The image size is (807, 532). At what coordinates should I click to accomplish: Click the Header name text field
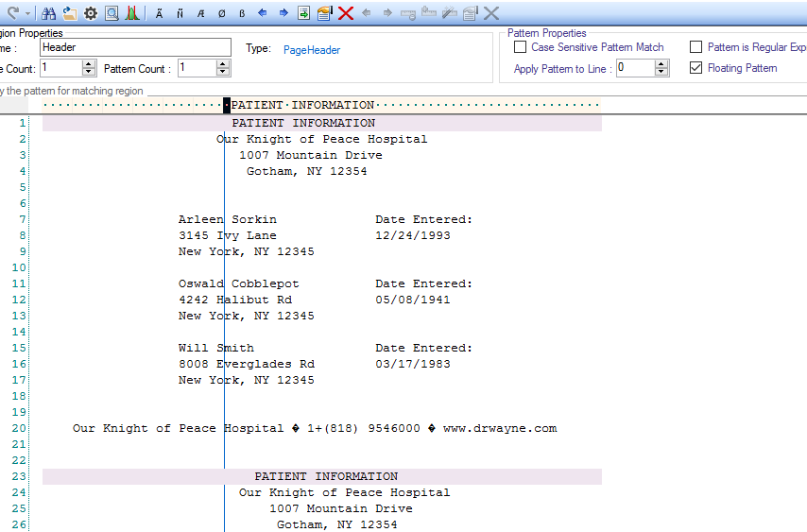click(x=134, y=47)
